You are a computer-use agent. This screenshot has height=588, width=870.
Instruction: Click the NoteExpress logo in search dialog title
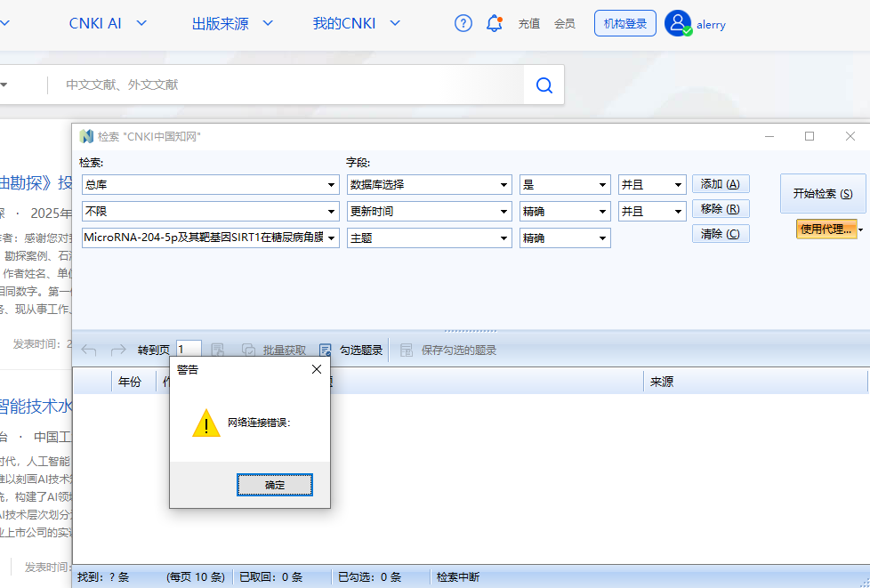pyautogui.click(x=86, y=136)
